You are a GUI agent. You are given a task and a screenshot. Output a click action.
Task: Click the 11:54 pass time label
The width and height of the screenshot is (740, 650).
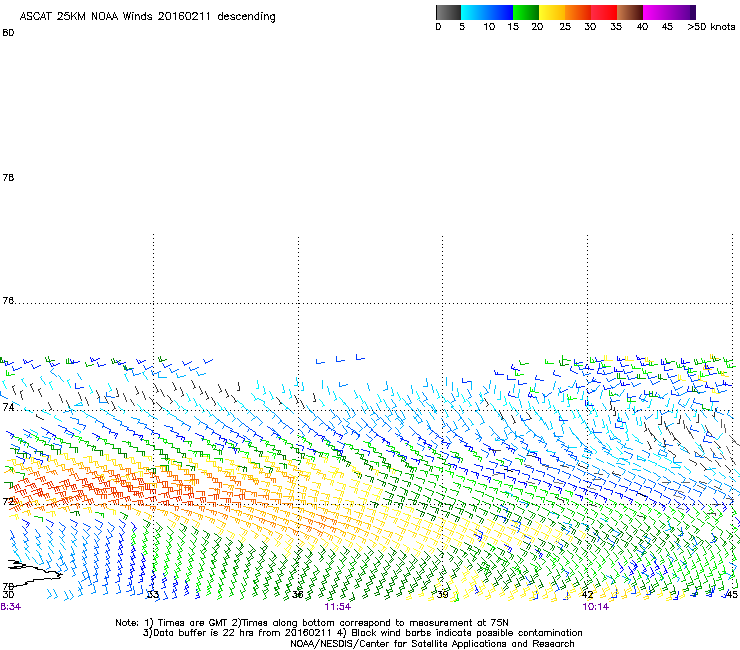click(x=337, y=607)
